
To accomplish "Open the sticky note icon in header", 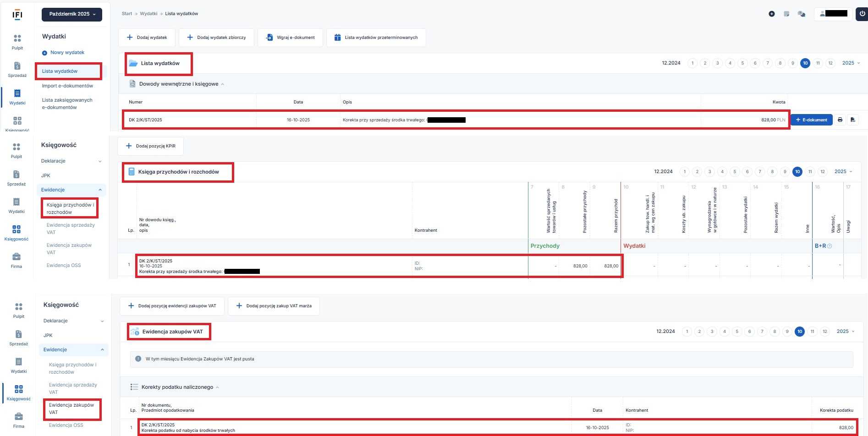I will click(786, 14).
